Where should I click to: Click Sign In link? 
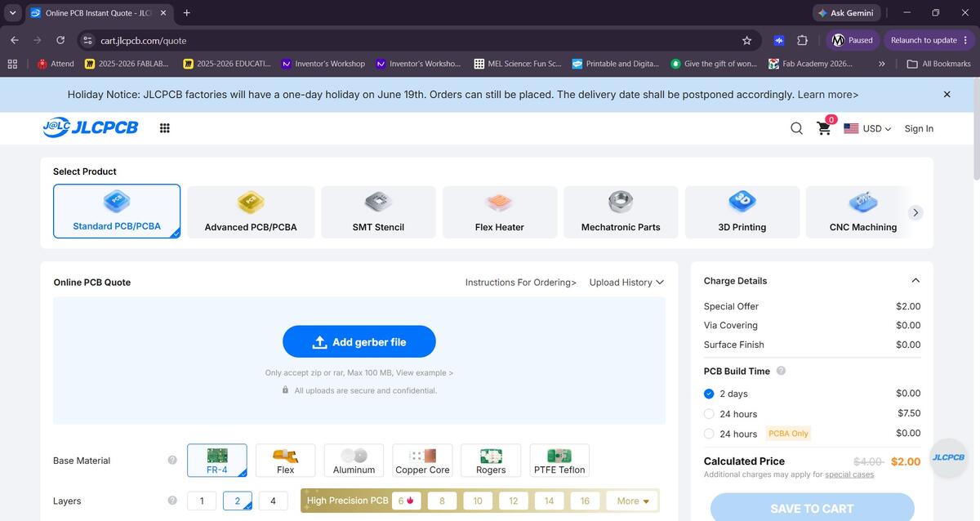point(919,128)
